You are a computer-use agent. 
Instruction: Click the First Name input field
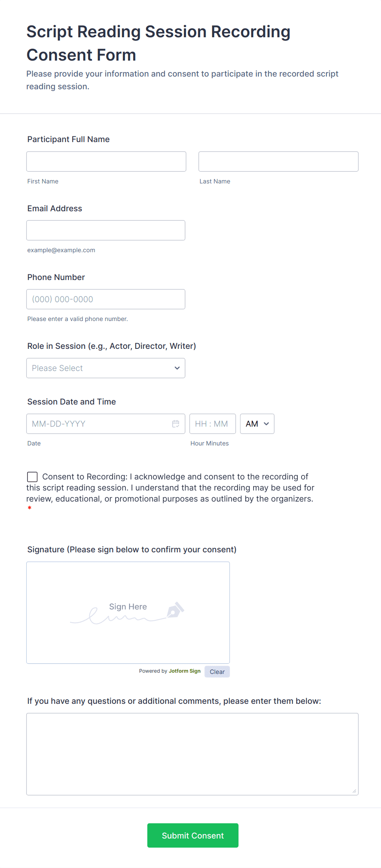click(x=106, y=161)
